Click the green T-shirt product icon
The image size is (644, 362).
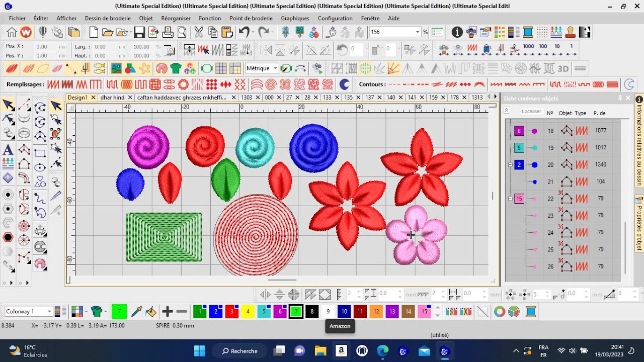coord(176,68)
